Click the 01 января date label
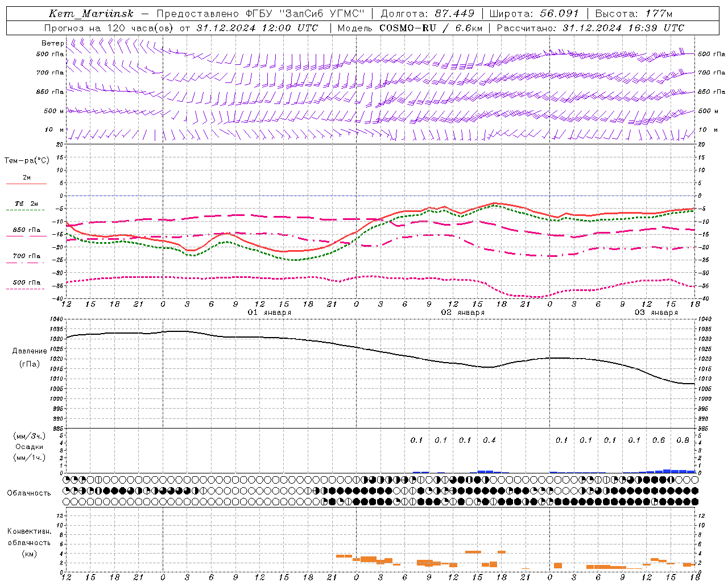Viewport: 728px width, 582px height. coord(270,313)
